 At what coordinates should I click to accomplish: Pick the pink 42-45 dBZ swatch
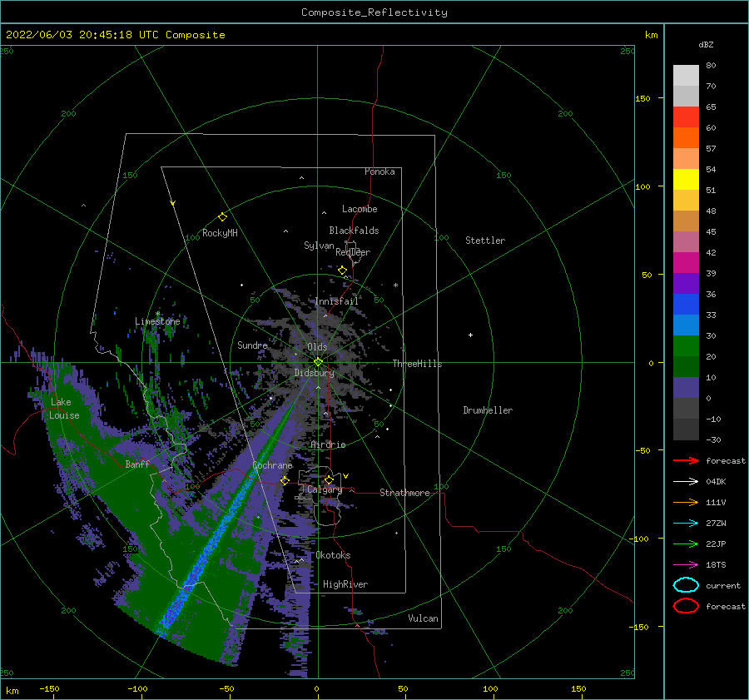click(x=686, y=242)
